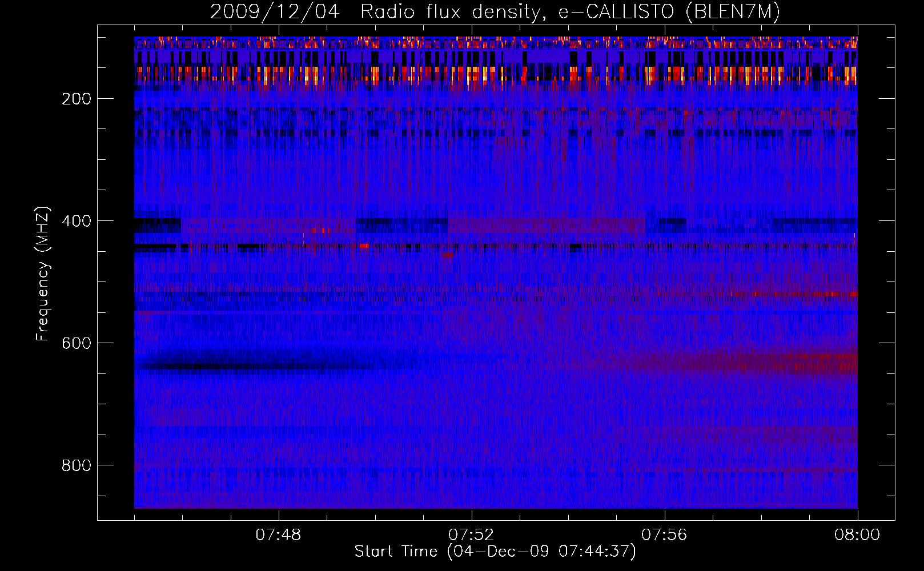This screenshot has height=571, width=924.
Task: Click the 08:00 time axis label
Action: [x=857, y=535]
